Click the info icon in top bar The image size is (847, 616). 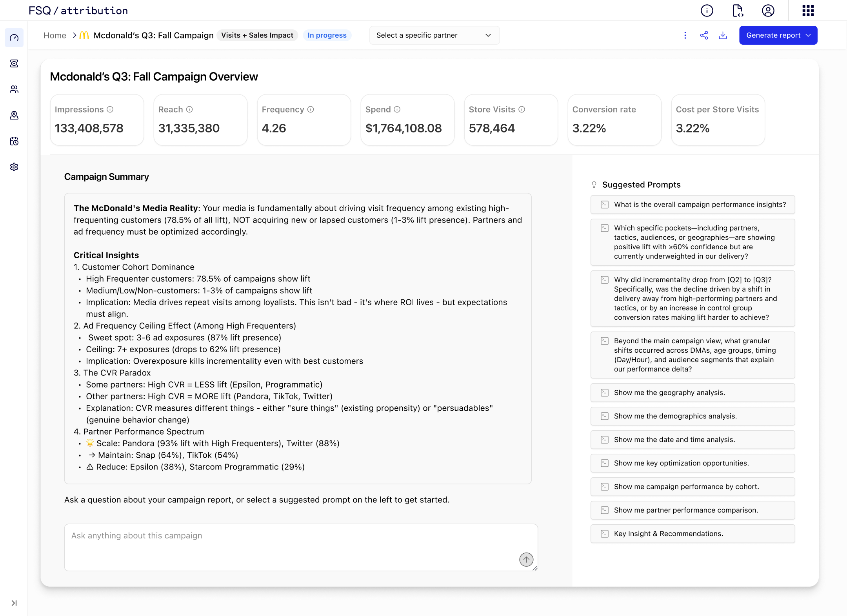pyautogui.click(x=707, y=11)
